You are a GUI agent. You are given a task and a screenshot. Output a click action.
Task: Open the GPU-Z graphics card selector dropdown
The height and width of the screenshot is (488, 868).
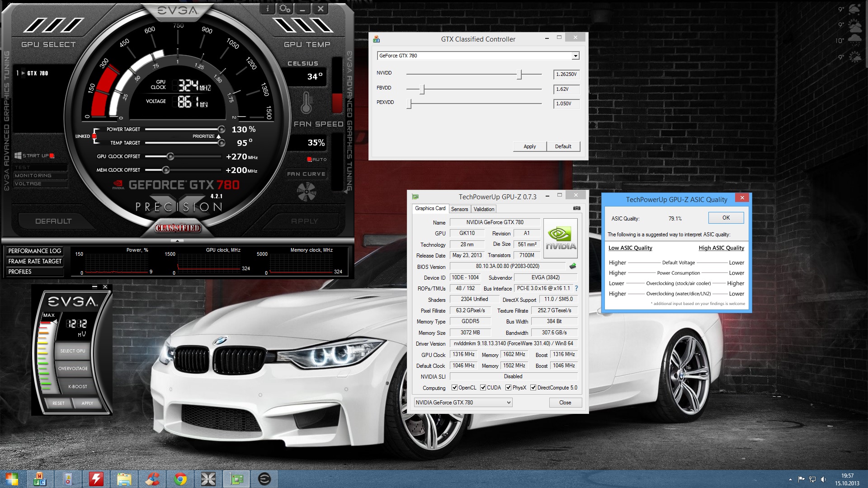tap(463, 403)
